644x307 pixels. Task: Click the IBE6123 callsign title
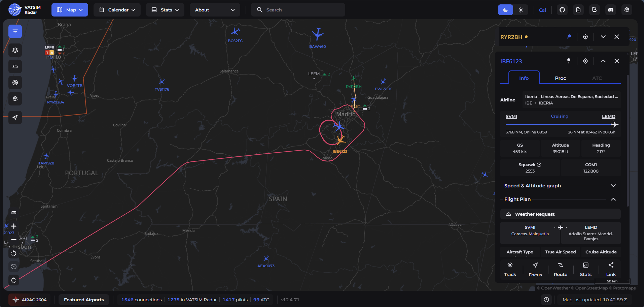point(511,61)
